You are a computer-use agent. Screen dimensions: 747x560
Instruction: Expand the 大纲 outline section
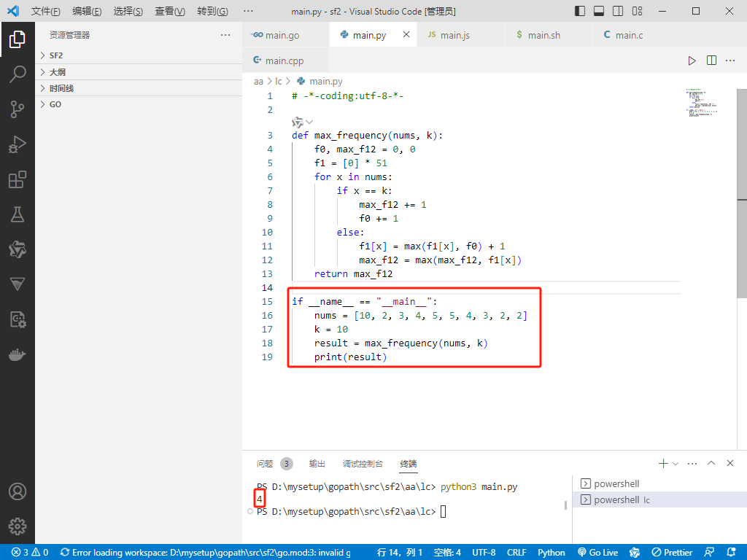139,72
